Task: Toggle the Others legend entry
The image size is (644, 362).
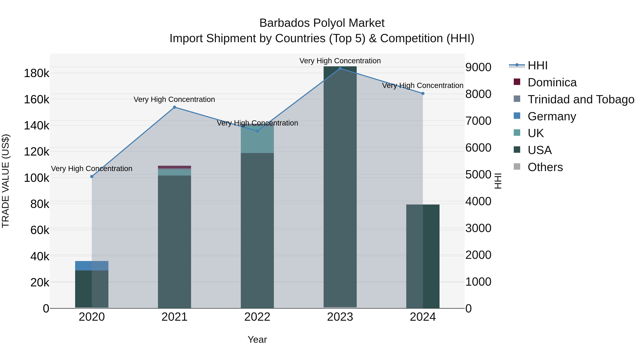Action: [538, 167]
